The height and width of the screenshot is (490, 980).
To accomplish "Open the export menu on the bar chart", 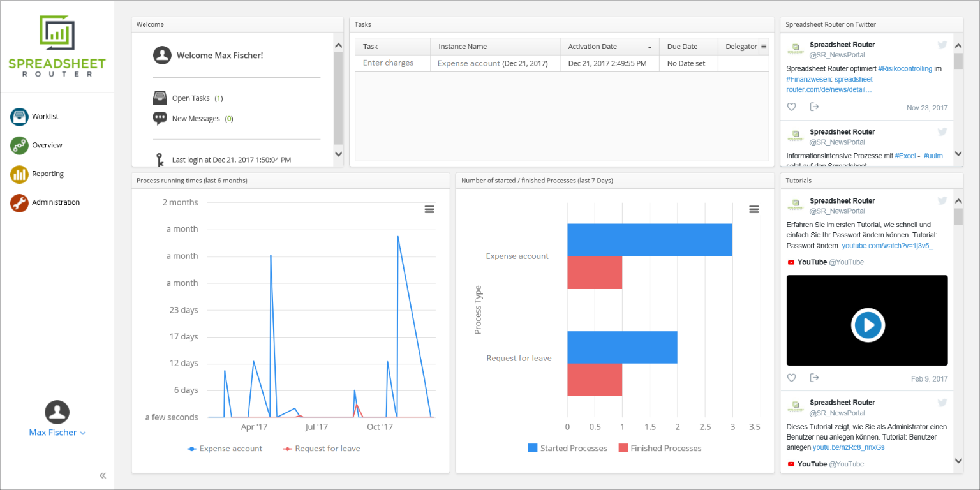I will click(754, 209).
